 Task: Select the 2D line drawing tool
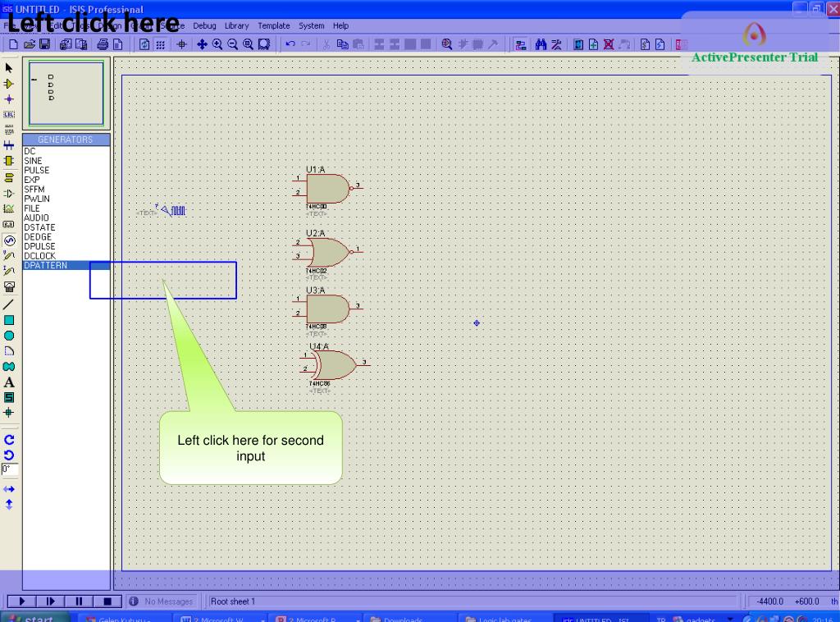(x=9, y=304)
